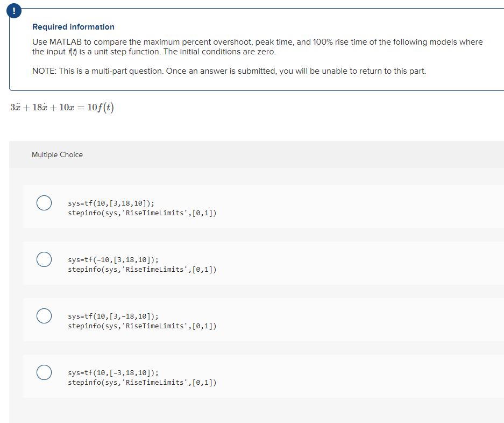Viewport: 504px width, 423px height.
Task: Click code line sys=tf(10,[3,-18,10]);
Action: (x=113, y=316)
